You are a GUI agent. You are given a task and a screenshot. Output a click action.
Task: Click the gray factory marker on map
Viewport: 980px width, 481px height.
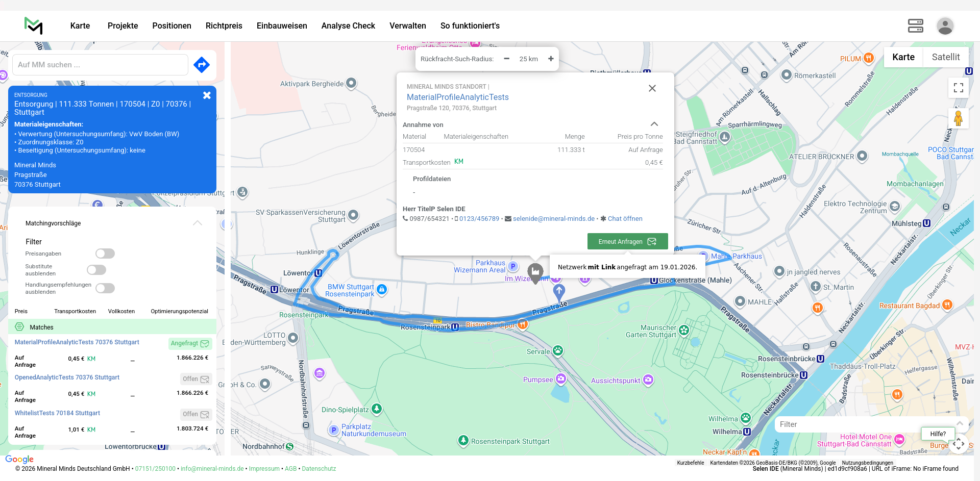click(535, 272)
